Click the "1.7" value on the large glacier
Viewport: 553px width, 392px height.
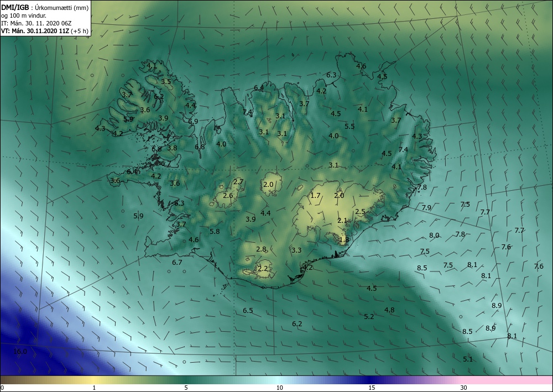point(315,195)
